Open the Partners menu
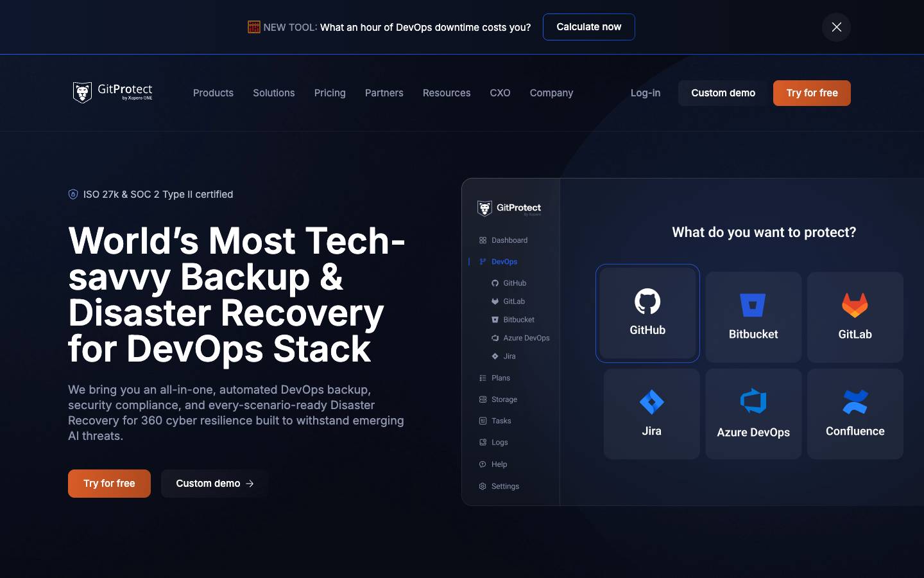The height and width of the screenshot is (578, 924). pos(384,93)
